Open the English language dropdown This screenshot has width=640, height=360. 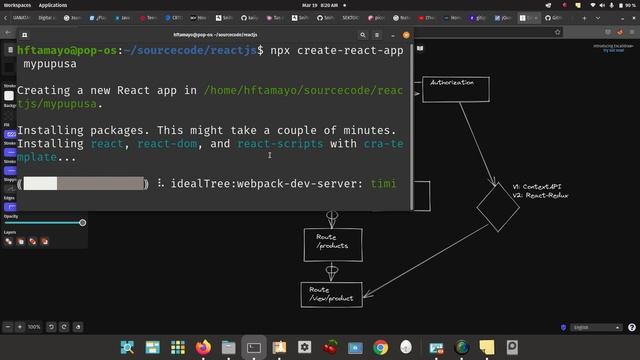[596, 327]
